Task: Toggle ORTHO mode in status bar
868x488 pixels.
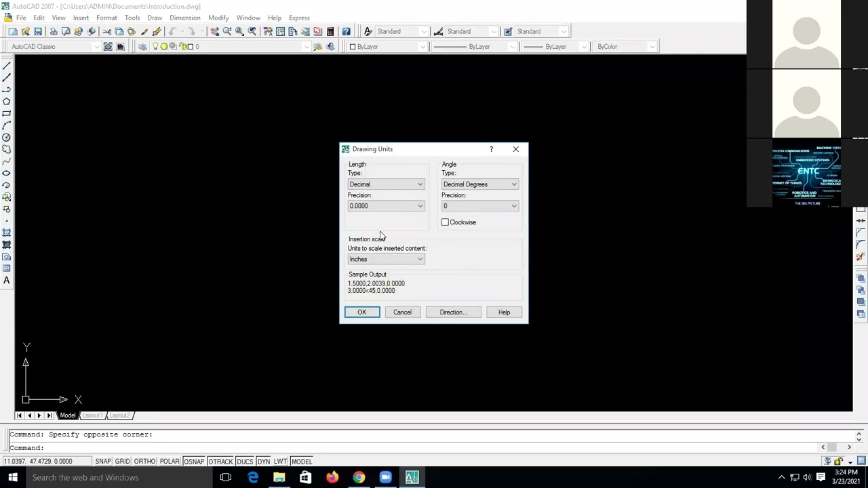Action: [x=144, y=462]
